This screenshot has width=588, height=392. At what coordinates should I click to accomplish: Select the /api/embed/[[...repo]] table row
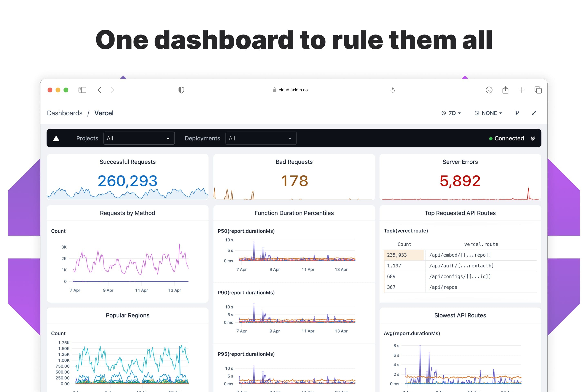pyautogui.click(x=460, y=255)
